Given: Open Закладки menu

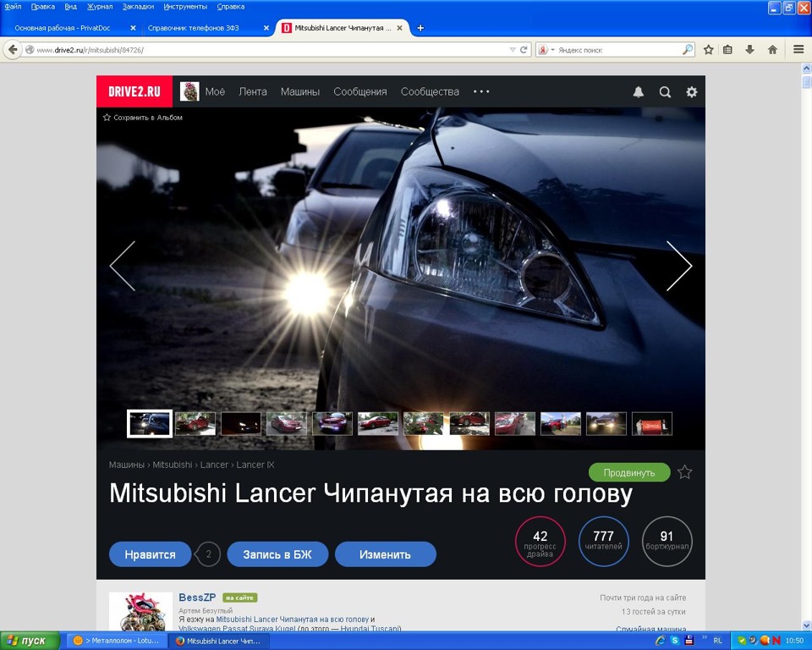Looking at the screenshot, I should point(138,7).
